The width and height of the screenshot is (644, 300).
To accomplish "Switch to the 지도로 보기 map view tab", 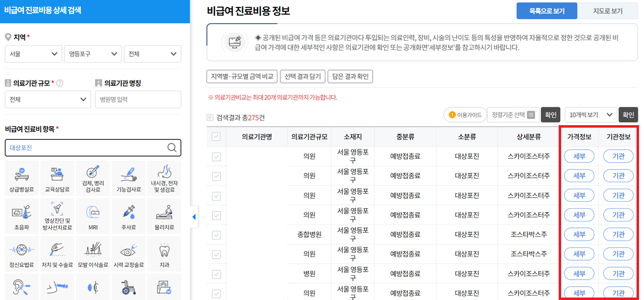I will coord(608,10).
